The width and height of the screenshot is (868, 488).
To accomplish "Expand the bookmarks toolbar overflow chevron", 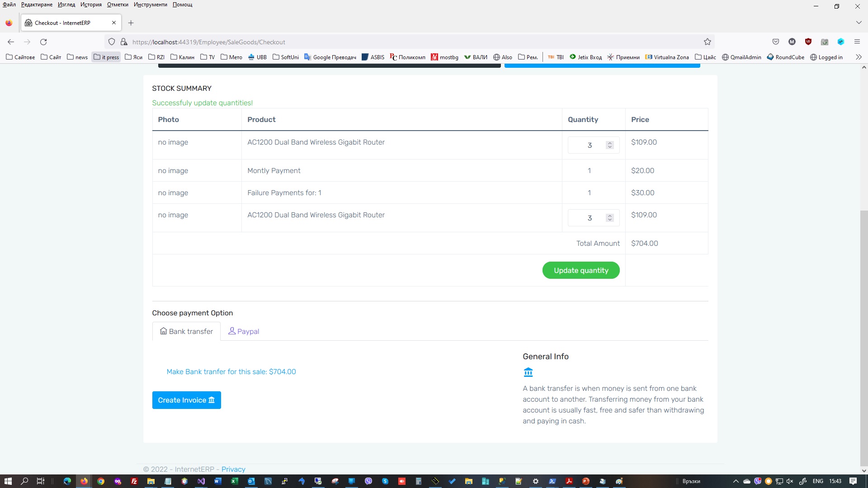I will click(x=859, y=57).
